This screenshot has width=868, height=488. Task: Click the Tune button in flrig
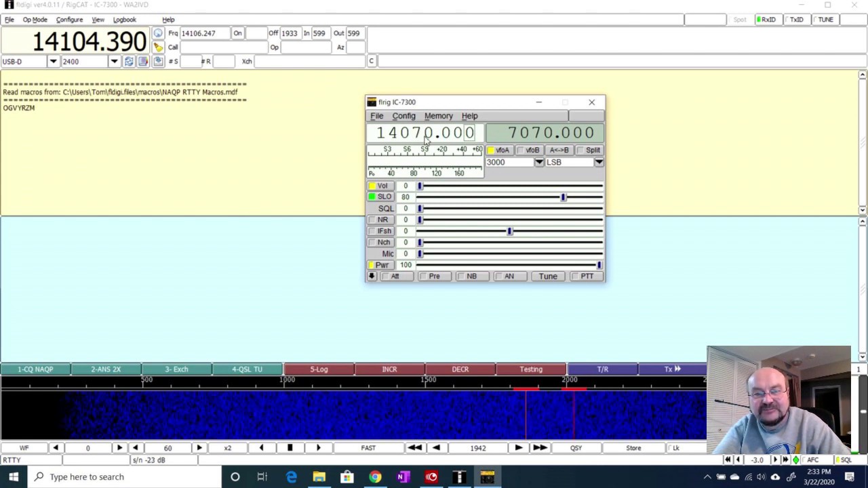coord(548,277)
